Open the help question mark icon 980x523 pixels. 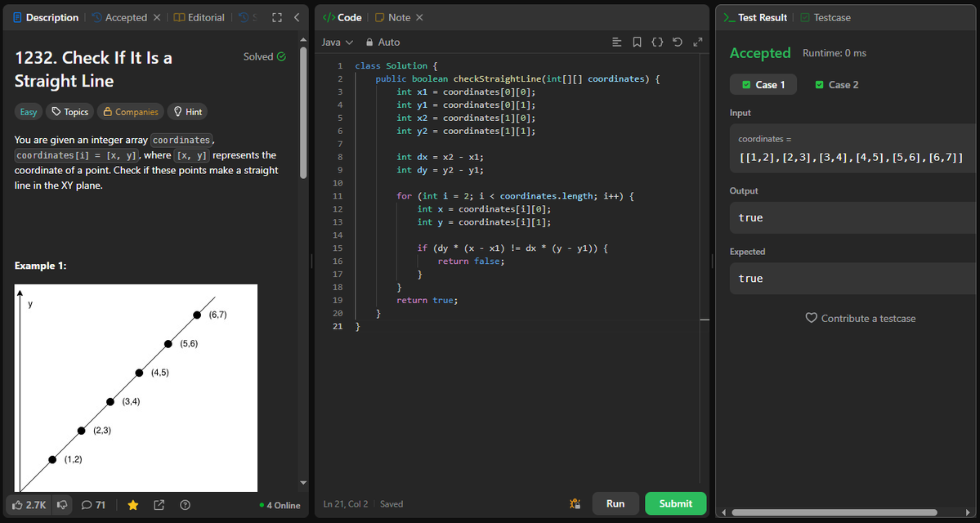[185, 505]
